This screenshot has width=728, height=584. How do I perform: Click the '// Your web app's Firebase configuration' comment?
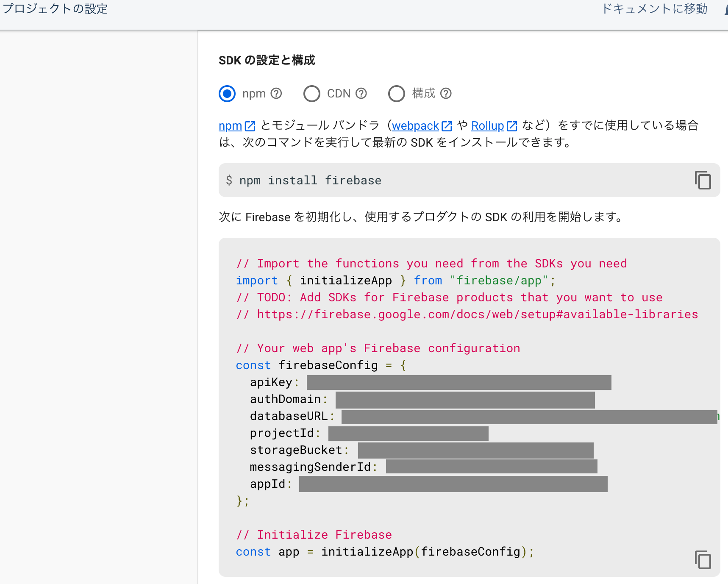click(x=378, y=348)
